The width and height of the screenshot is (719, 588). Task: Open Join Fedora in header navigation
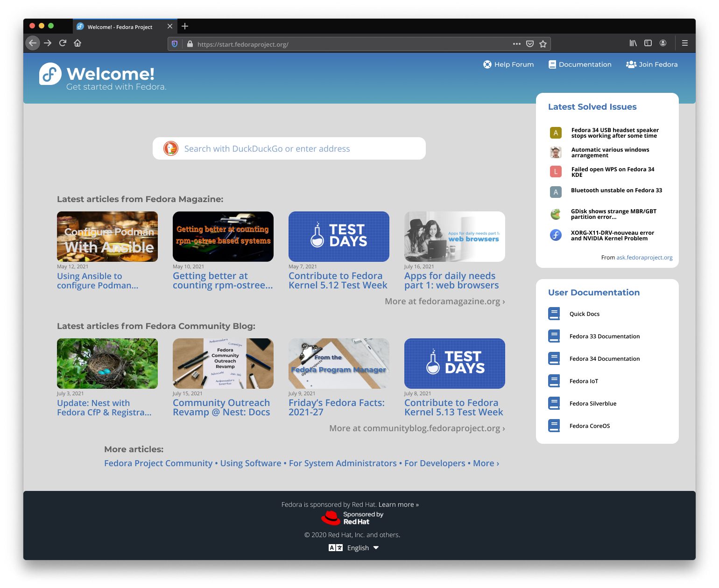tap(652, 64)
